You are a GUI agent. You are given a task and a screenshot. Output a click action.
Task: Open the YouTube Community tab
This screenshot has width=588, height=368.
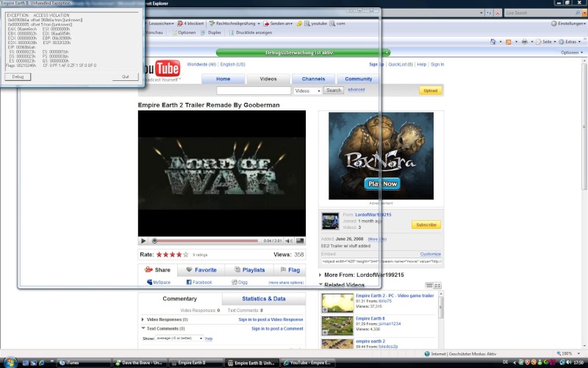pos(358,79)
